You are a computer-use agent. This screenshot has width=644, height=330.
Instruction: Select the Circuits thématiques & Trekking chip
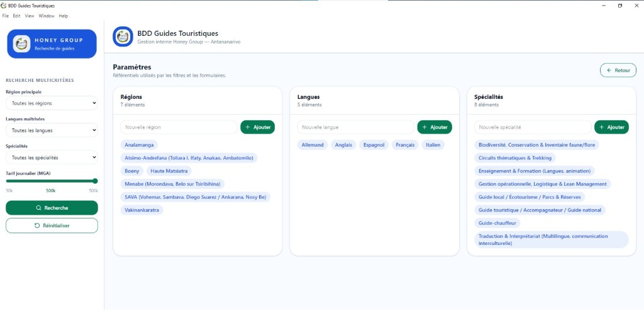(515, 158)
